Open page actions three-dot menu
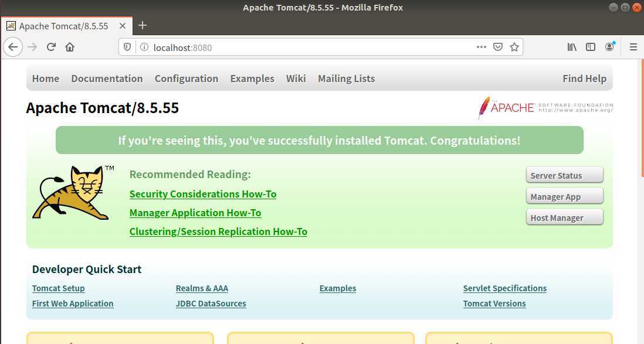This screenshot has width=644, height=344. tap(482, 47)
